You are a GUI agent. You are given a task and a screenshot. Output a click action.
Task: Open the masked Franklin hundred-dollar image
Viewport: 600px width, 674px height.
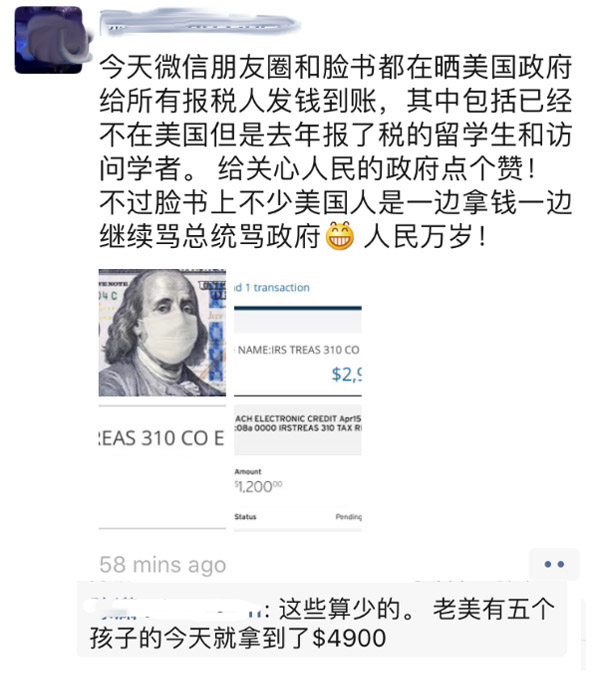tap(162, 333)
